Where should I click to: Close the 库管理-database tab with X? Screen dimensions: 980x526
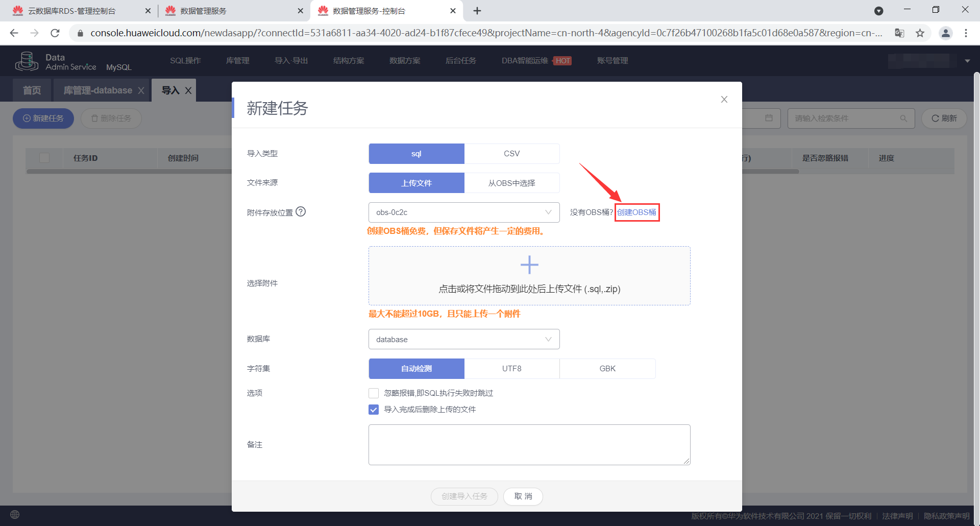tap(141, 90)
